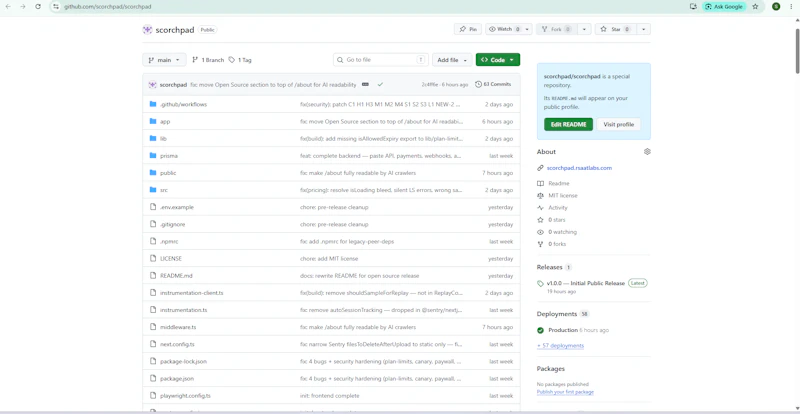Image resolution: width=800 pixels, height=414 pixels.
Task: Open the app folder
Action: click(x=165, y=121)
